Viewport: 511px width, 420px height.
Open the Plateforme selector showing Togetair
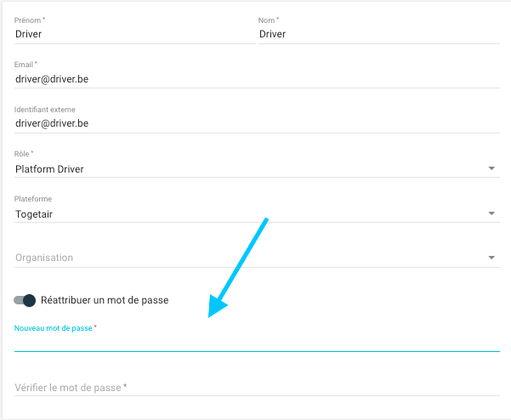coord(257,214)
